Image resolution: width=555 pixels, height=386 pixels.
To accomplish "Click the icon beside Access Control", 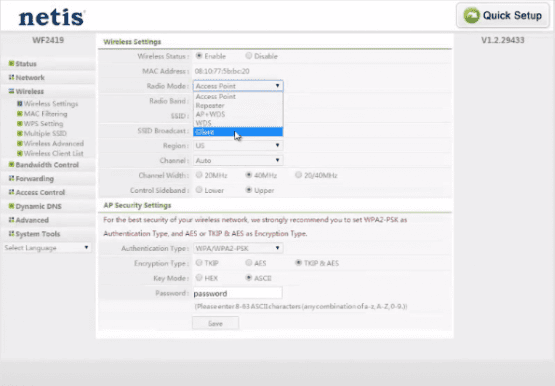I will (x=11, y=192).
